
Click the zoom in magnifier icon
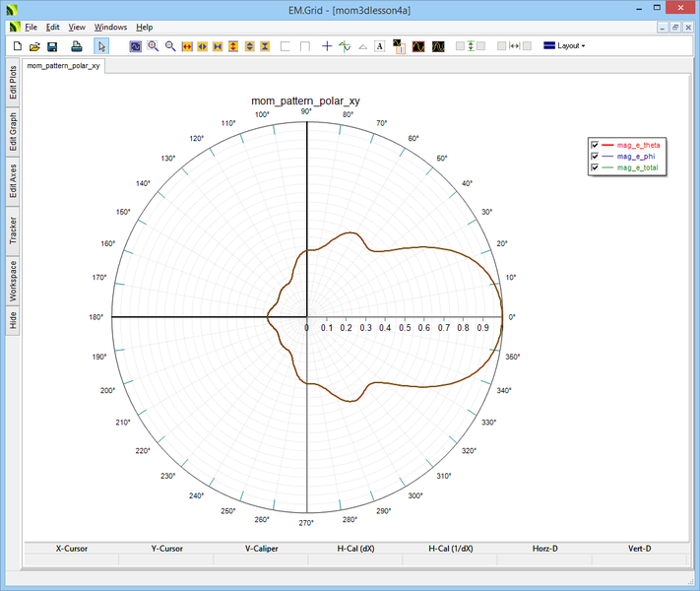154,46
